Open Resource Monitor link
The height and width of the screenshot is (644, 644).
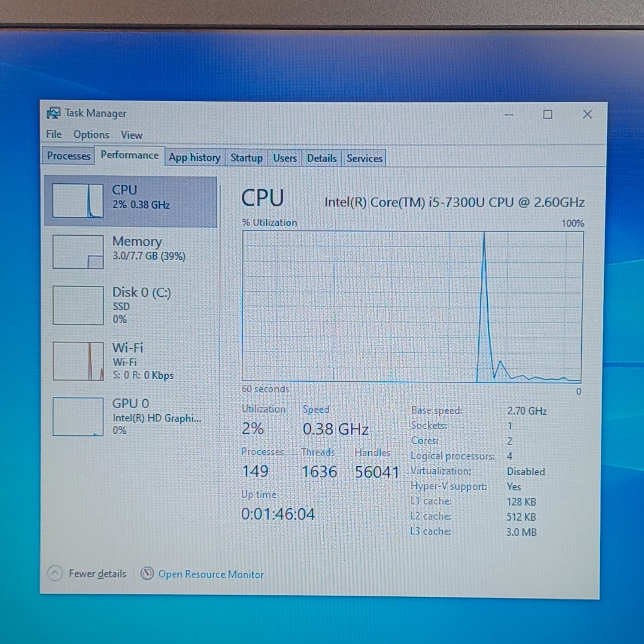[211, 574]
